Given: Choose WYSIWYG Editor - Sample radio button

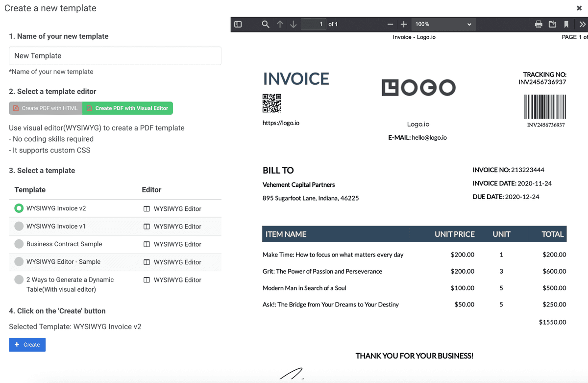Looking at the screenshot, I should tap(19, 261).
